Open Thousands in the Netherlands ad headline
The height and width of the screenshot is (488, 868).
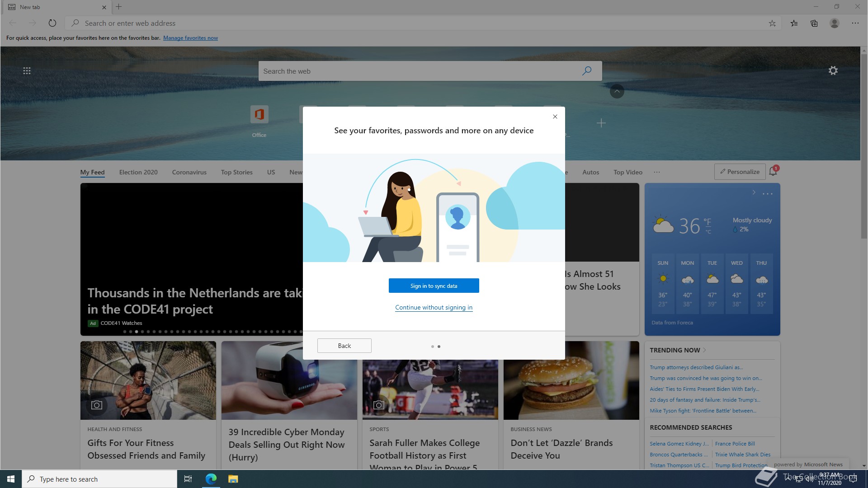point(195,301)
